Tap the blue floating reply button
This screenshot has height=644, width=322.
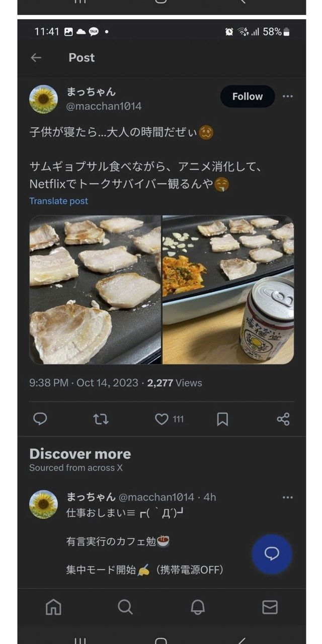click(x=272, y=554)
